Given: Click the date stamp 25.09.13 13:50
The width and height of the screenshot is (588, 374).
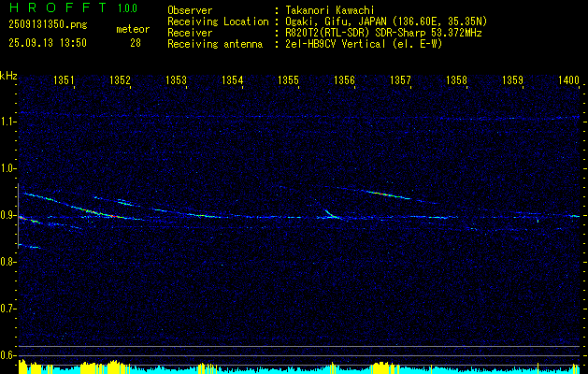Looking at the screenshot, I should tap(48, 43).
